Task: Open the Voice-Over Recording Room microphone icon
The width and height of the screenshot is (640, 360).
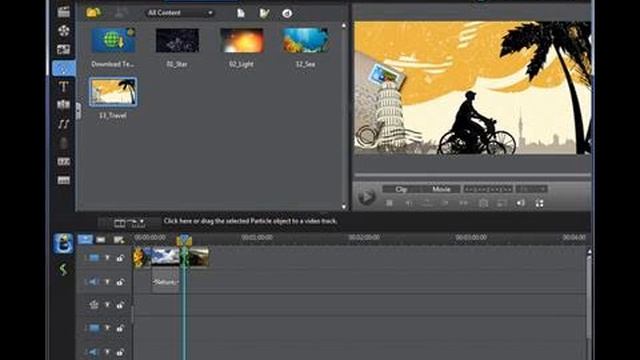Action: pos(63,143)
